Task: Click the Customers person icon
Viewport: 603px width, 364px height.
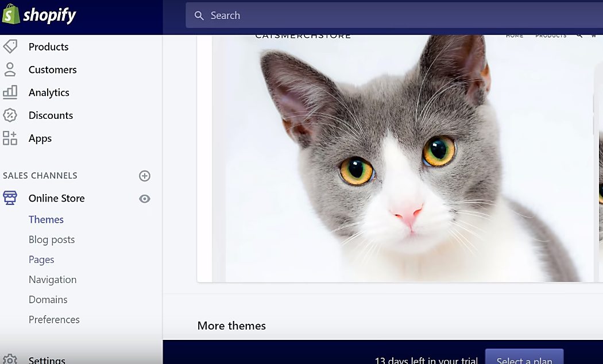Action: coord(10,69)
